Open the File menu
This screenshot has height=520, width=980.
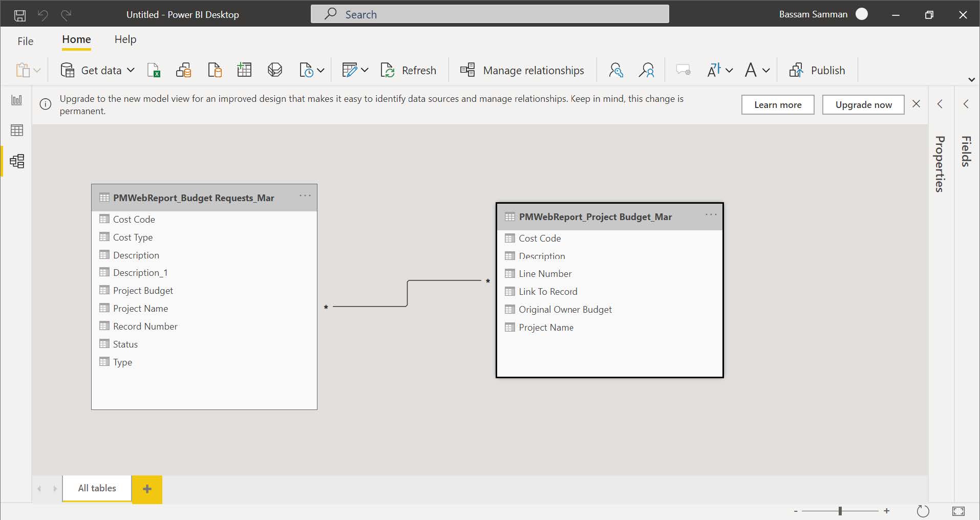25,41
